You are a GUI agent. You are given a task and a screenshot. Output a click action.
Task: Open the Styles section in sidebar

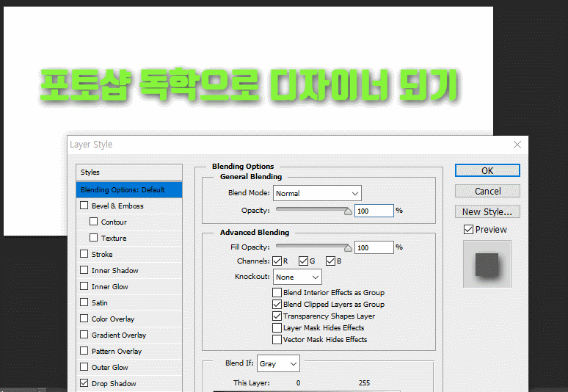coord(129,172)
